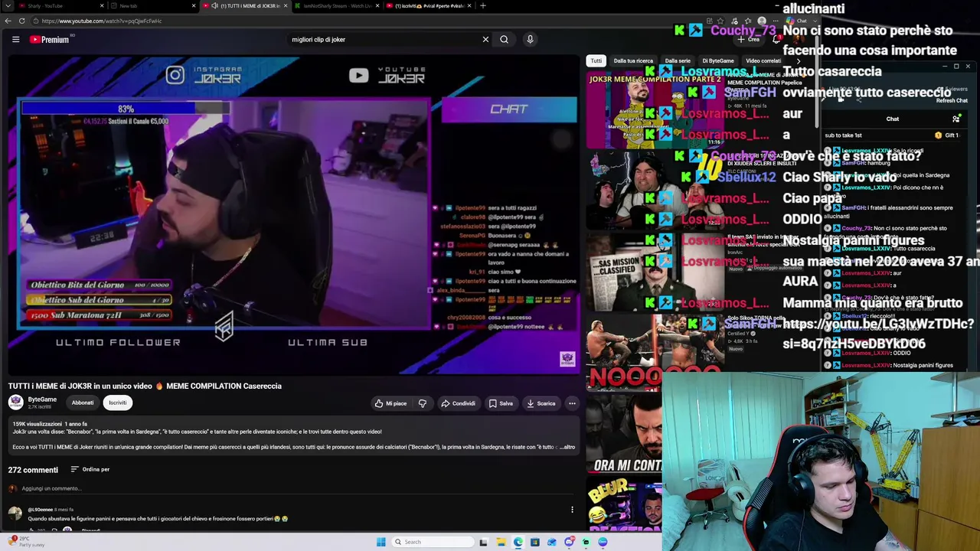This screenshot has height=551, width=980.
Task: Like the video with "Mi piace"
Action: coord(391,403)
